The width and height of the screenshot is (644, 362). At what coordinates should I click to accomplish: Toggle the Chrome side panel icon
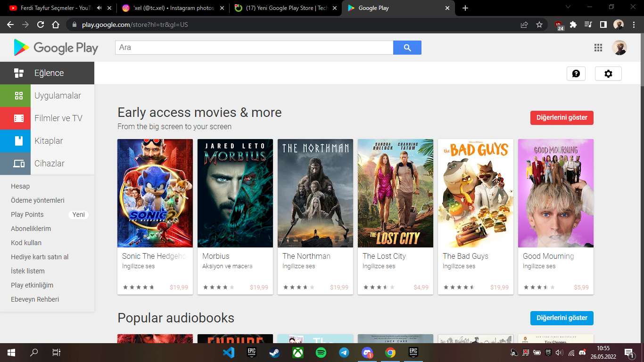click(x=603, y=25)
